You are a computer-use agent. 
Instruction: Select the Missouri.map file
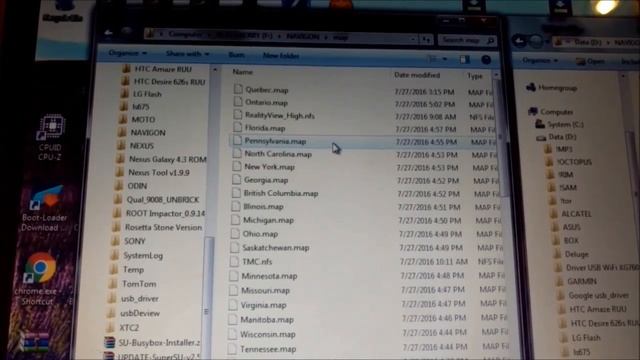click(x=265, y=290)
